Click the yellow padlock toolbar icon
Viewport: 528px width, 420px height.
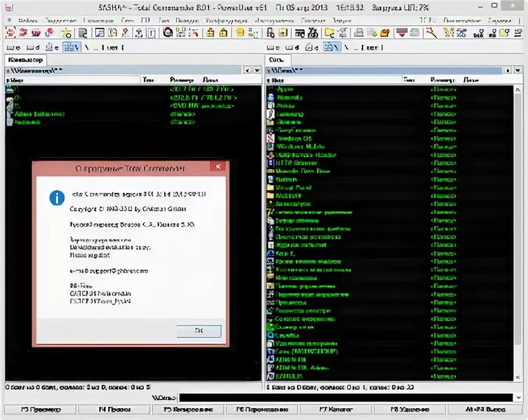[x=223, y=32]
